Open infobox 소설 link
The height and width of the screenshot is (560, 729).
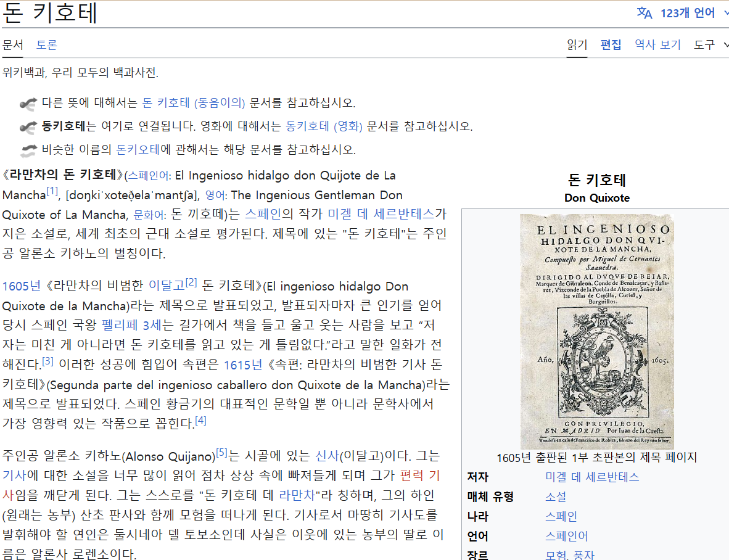point(556,497)
